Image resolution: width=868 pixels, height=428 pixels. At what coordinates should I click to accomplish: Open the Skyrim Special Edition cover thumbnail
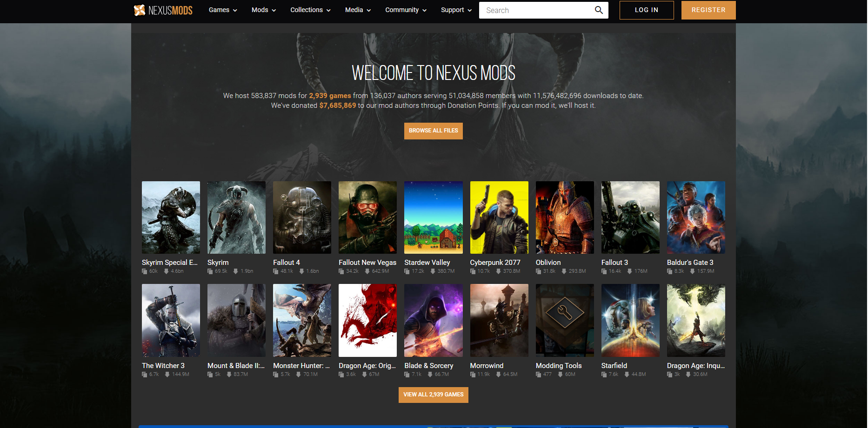click(171, 217)
